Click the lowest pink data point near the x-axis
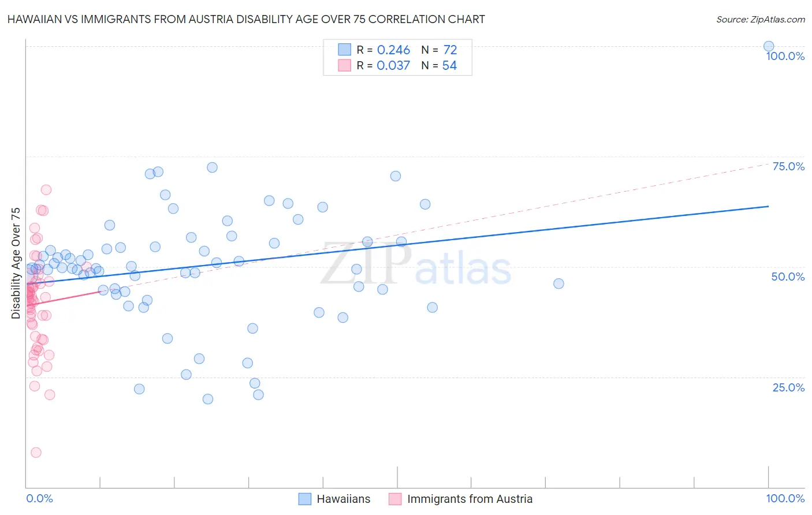 (x=36, y=453)
